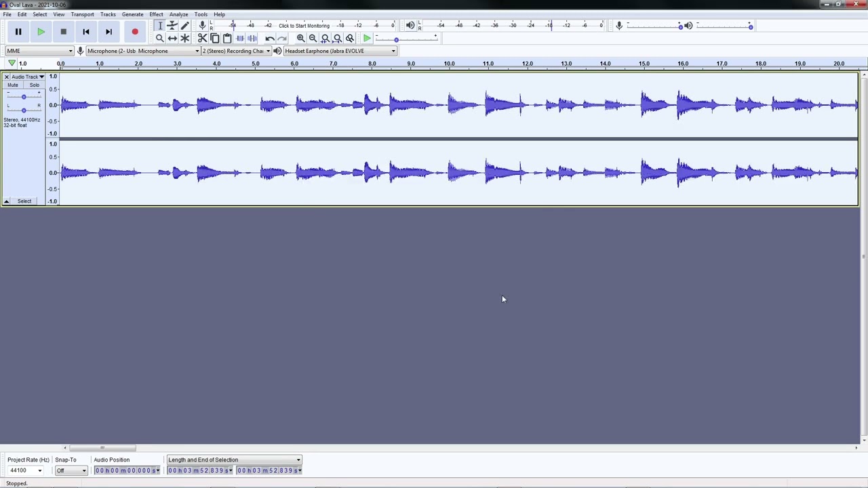
Task: Zoom in on the timeline
Action: pos(300,39)
